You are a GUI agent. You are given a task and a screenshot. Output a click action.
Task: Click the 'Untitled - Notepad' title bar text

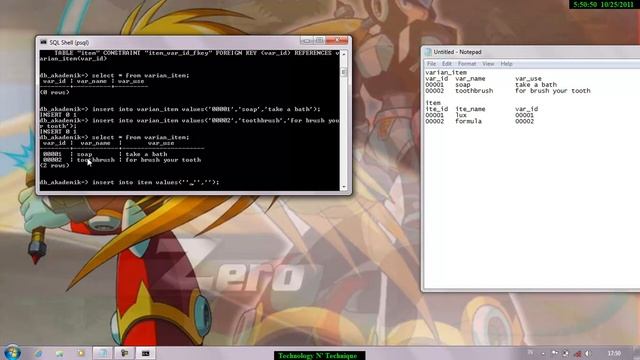(457, 52)
